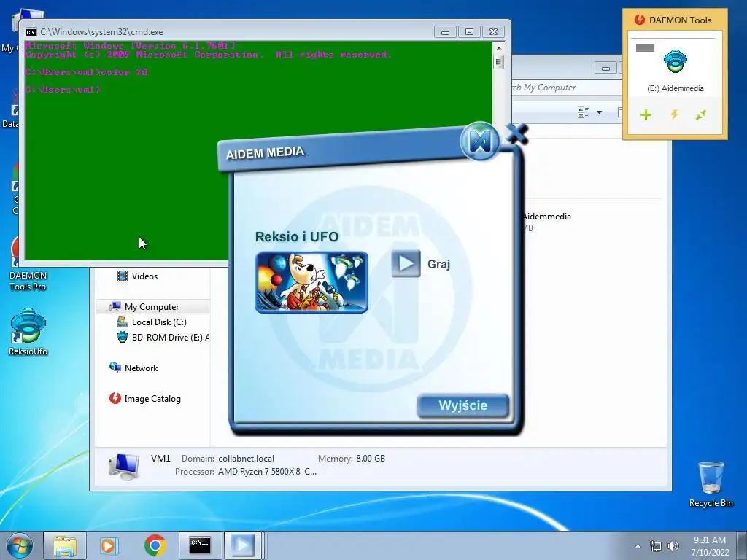The image size is (747, 560).
Task: Open ReksioUfo desktop shortcut
Action: coord(28,332)
